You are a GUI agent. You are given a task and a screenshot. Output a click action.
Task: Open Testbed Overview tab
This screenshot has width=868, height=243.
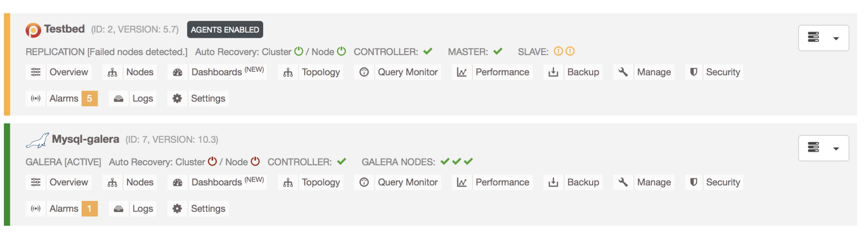pos(59,72)
